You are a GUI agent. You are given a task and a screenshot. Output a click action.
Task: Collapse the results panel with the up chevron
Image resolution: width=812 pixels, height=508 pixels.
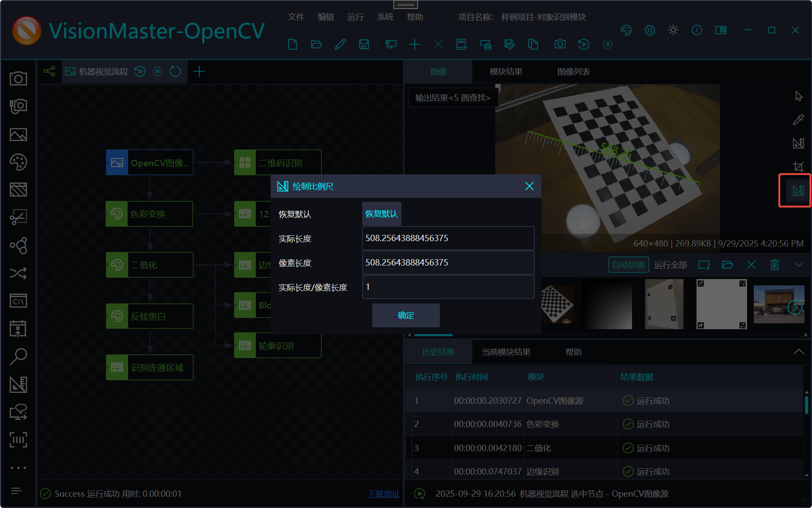[x=798, y=352]
